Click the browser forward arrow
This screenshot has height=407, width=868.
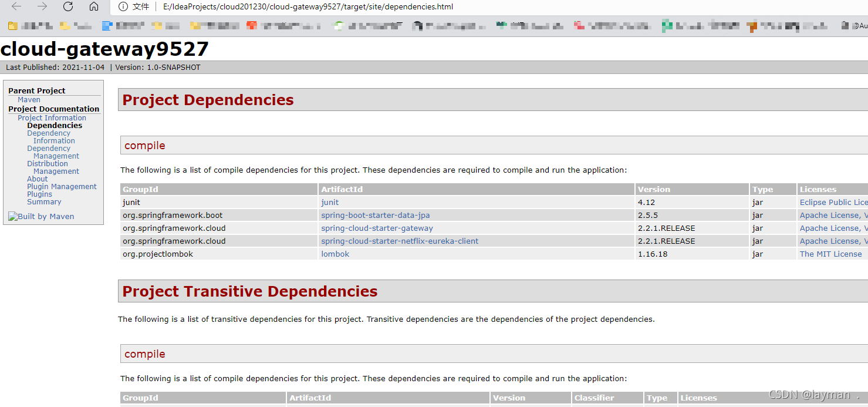42,6
